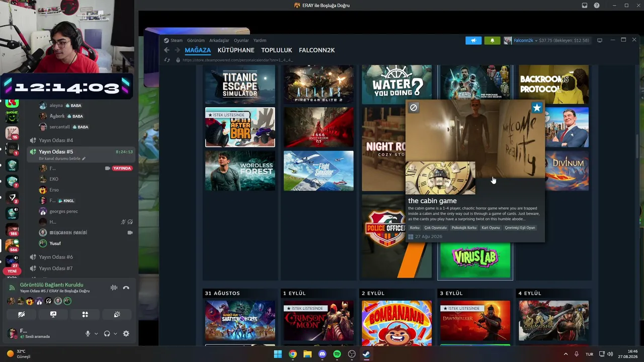The image size is (644, 362).
Task: Show hidden system tray icons
Action: pyautogui.click(x=566, y=354)
